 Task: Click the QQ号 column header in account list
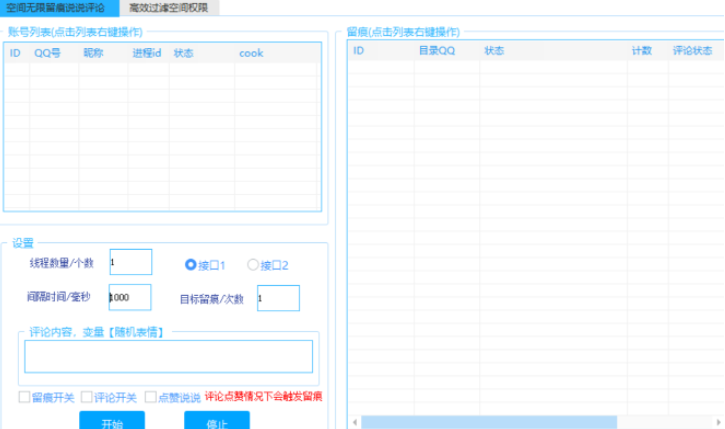(x=47, y=53)
